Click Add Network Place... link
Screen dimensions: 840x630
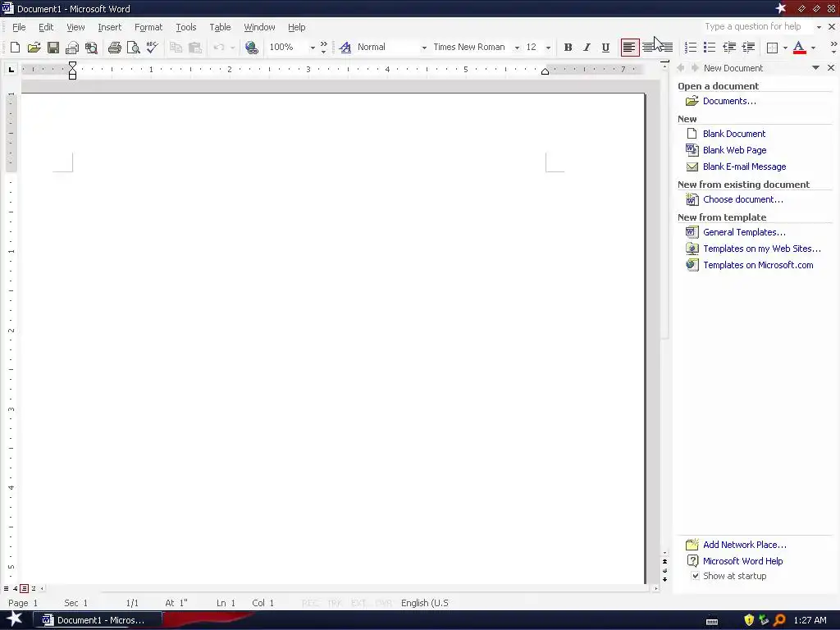[x=745, y=545]
